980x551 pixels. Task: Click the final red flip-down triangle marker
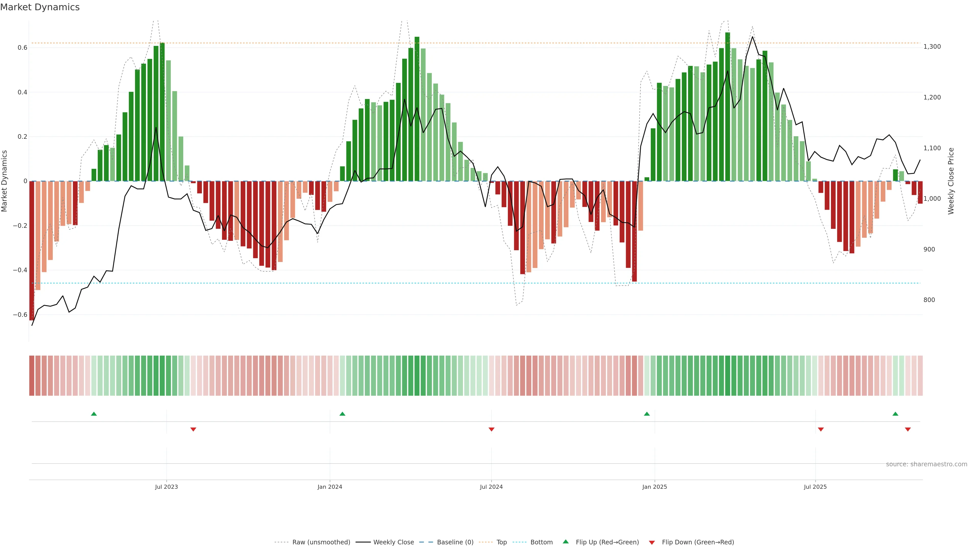pyautogui.click(x=908, y=429)
